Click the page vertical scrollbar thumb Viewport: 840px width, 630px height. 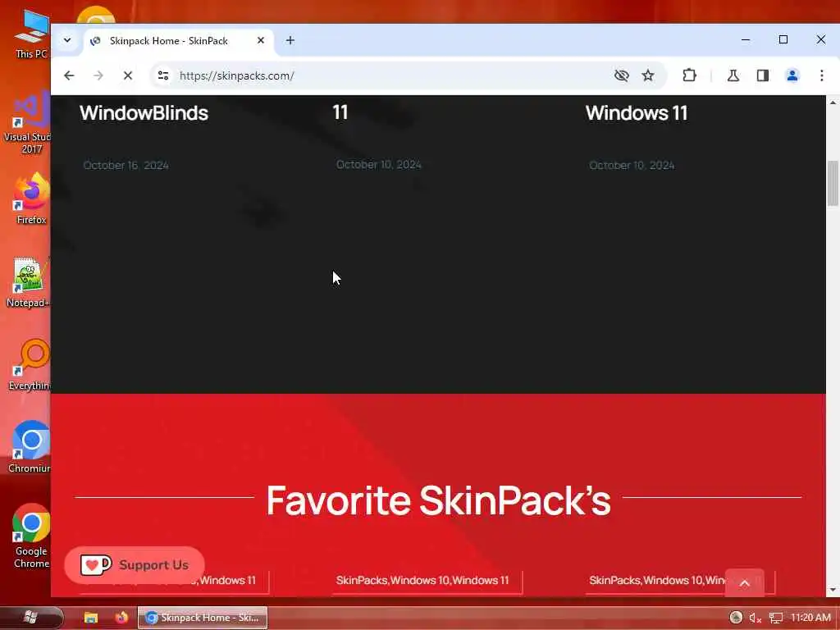point(833,183)
